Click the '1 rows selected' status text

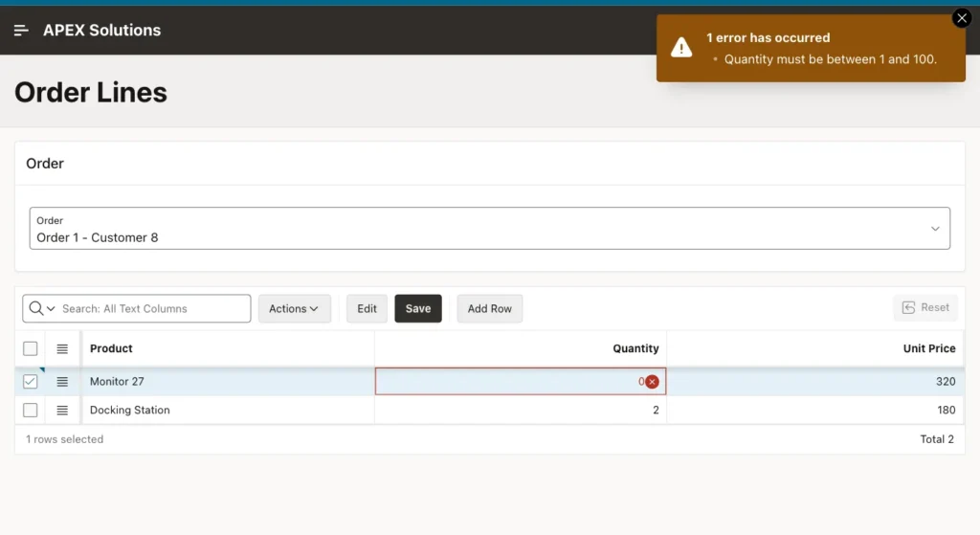[x=64, y=439]
